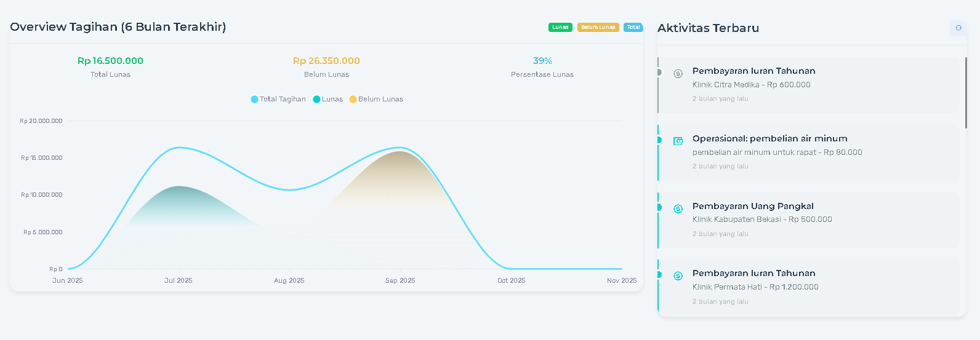Click teal timeline dot for Operasional activity
980x340 pixels.
coord(659,140)
